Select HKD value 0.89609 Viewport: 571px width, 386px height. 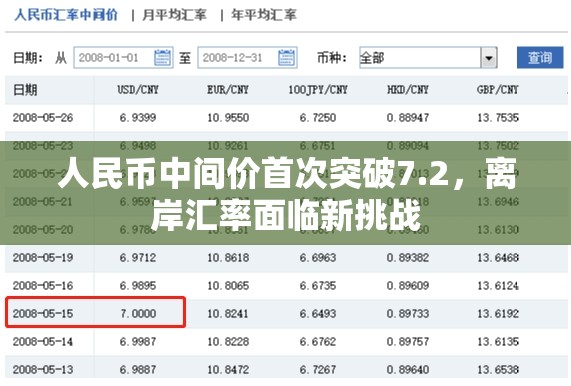click(408, 286)
